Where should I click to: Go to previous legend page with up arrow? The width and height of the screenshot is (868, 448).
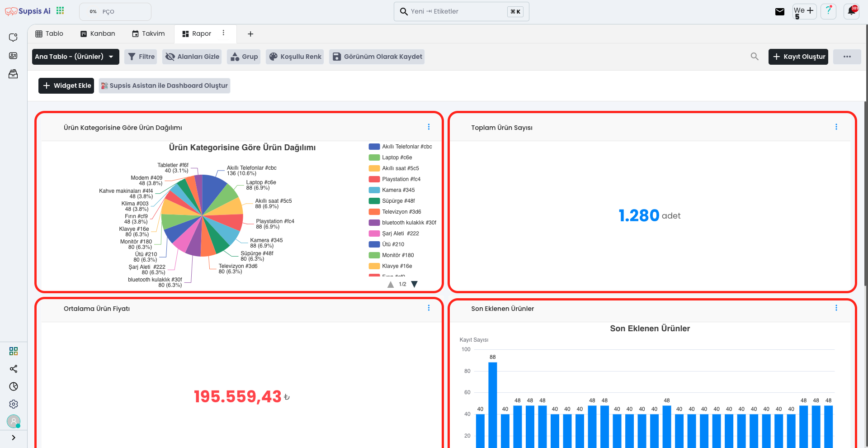tap(391, 284)
